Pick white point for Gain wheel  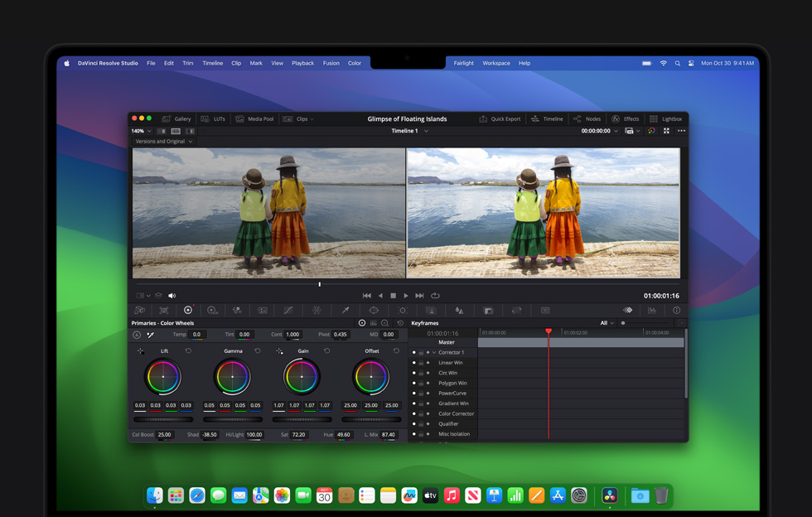(279, 350)
